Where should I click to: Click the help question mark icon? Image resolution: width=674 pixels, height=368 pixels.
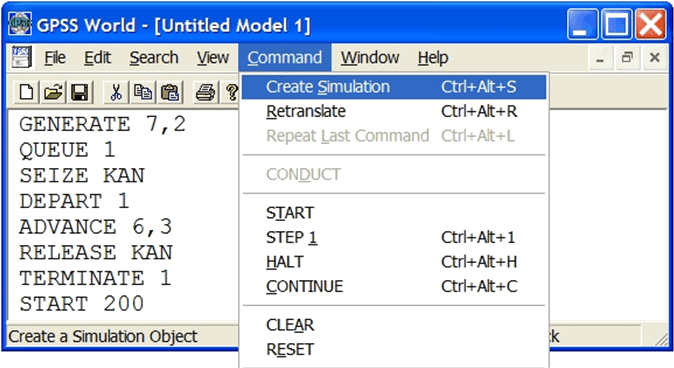coord(231,92)
